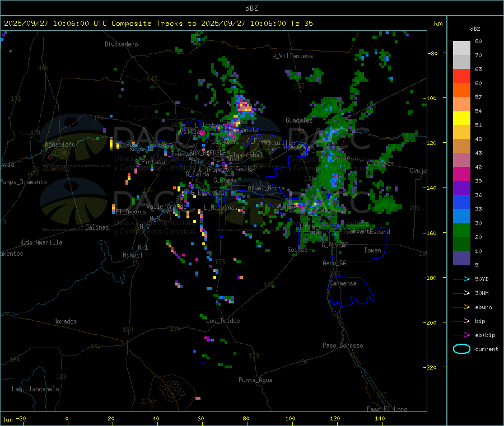Click the 'Valle_Grande' map label
The image size is (504, 426).
tap(166, 206)
